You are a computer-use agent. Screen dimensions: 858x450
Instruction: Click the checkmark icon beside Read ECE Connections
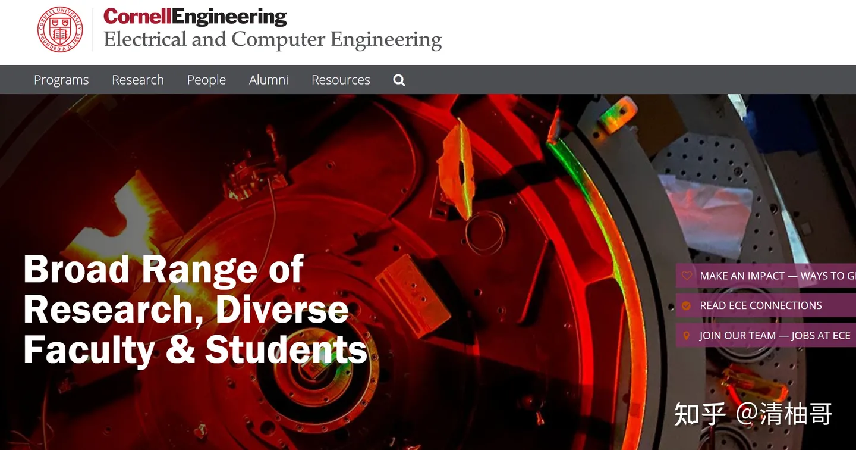coord(686,305)
